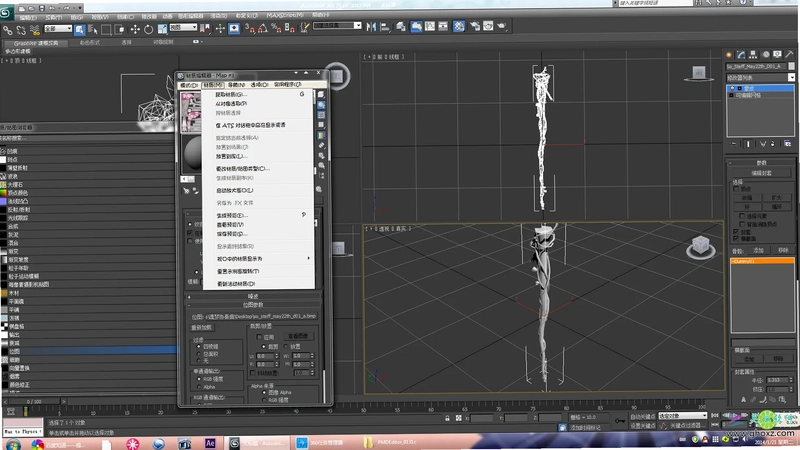Select the Link tool in main toolbar
Viewport: 800px width, 450px height.
click(x=8, y=30)
